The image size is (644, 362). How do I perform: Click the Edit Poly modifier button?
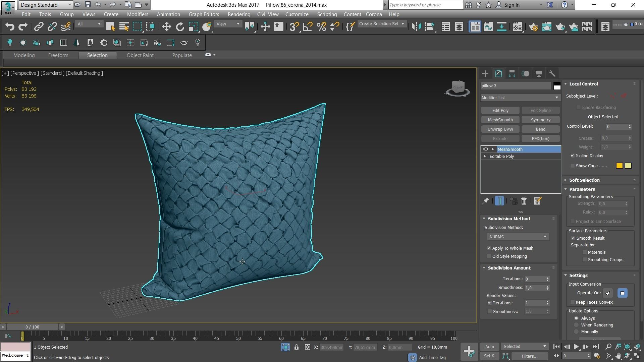(500, 111)
